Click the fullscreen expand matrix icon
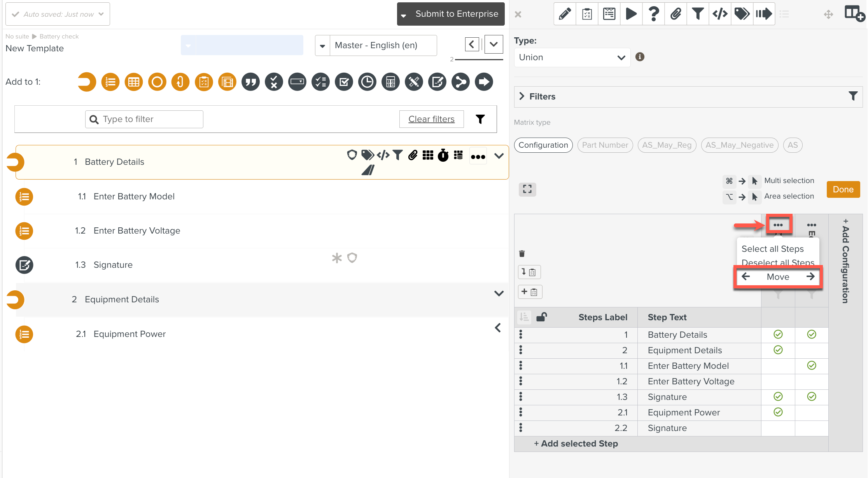868x478 pixels. [x=527, y=189]
